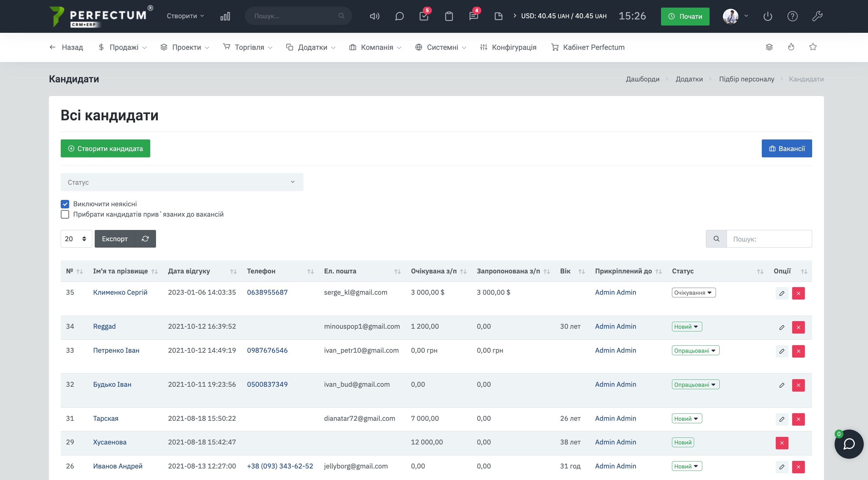Click the layers icon in the navigation bar

pos(769,47)
